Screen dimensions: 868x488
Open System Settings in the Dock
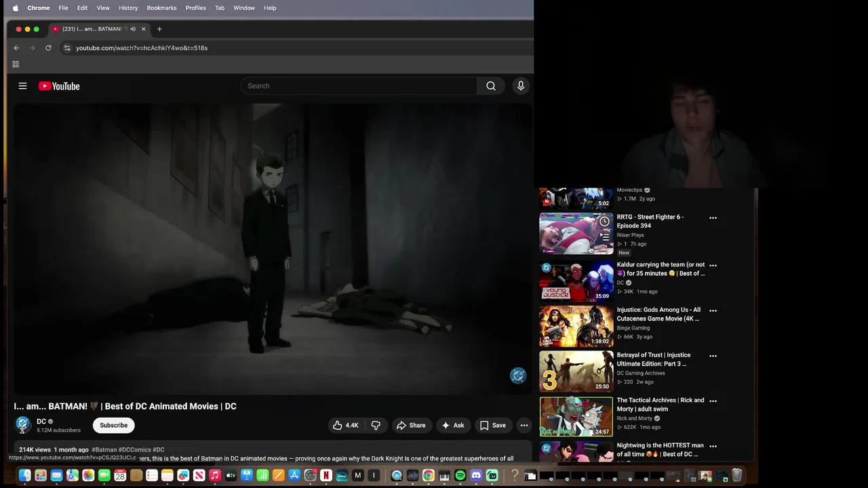pos(310,476)
